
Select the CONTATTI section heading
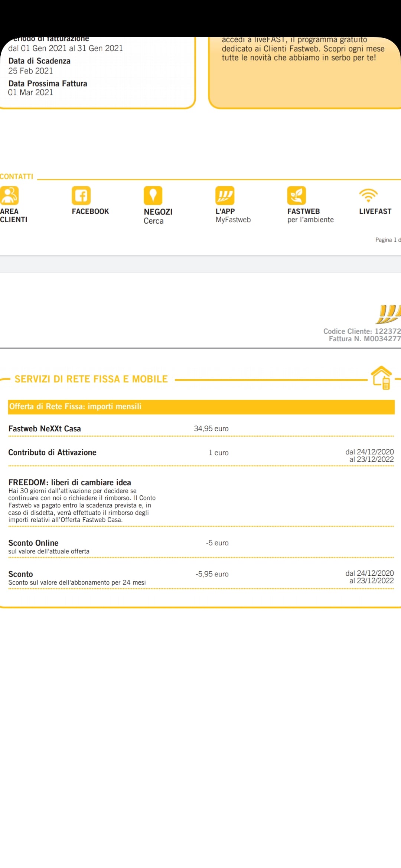[16, 177]
